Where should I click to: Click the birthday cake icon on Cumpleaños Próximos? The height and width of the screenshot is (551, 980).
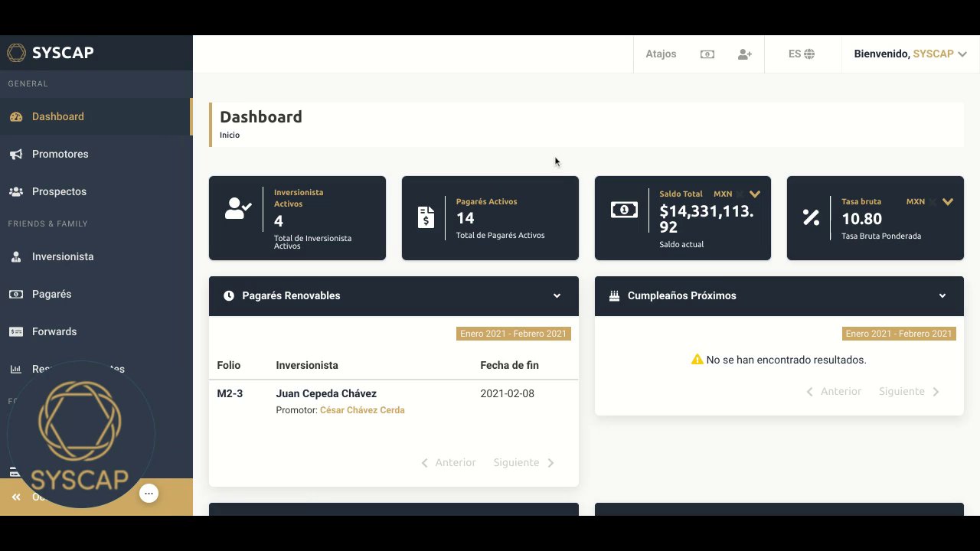[x=614, y=295]
